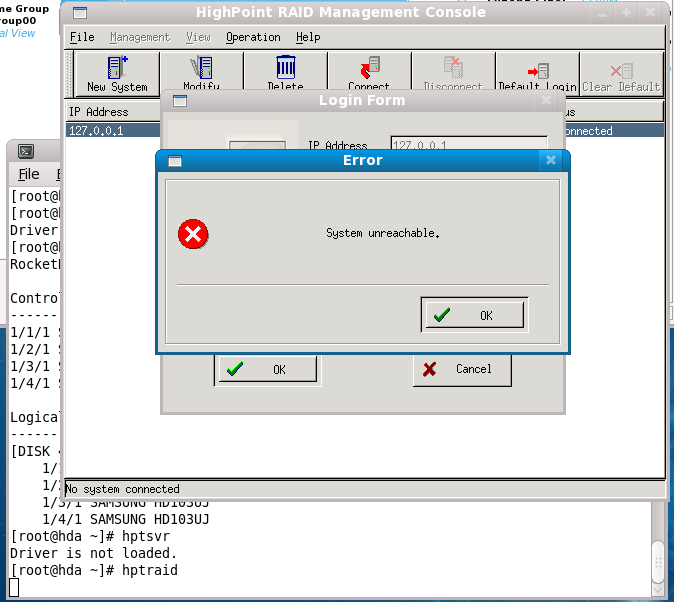674x602 pixels.
Task: Click the IP Address column header
Action: point(114,112)
